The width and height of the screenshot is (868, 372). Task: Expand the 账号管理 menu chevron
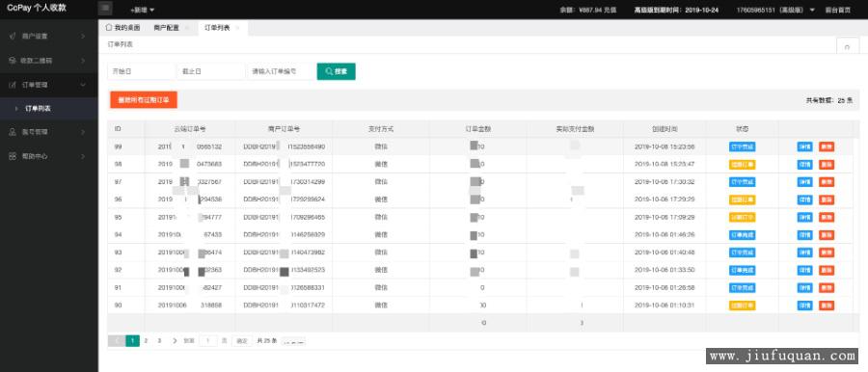[83, 132]
